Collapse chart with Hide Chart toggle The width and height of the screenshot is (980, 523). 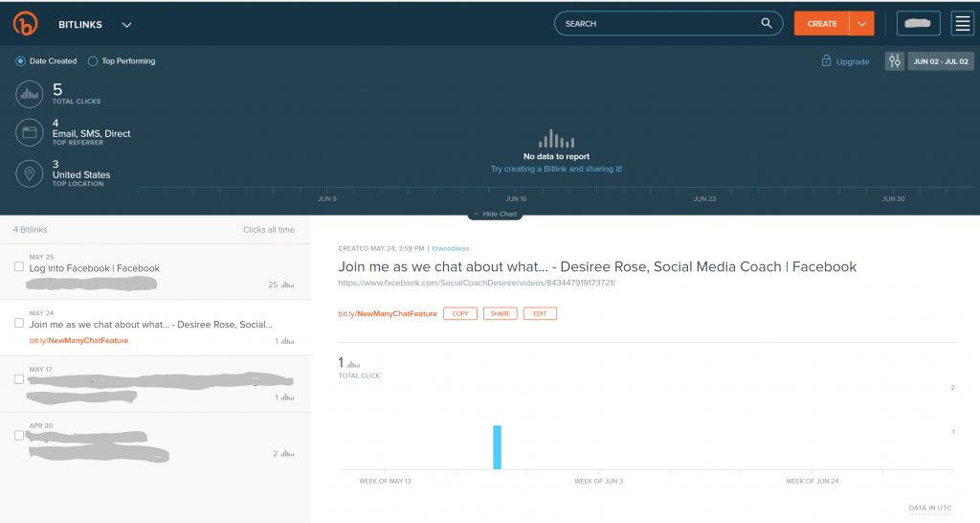pyautogui.click(x=495, y=214)
